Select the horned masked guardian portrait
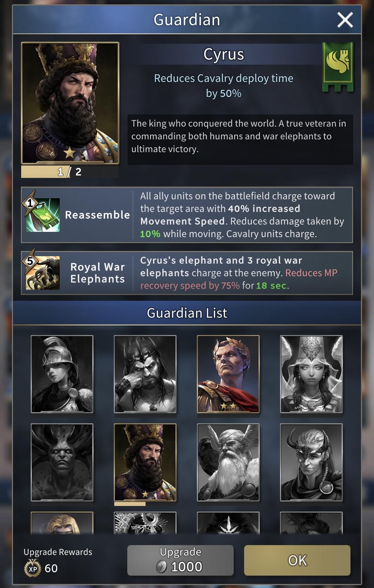 point(311,462)
